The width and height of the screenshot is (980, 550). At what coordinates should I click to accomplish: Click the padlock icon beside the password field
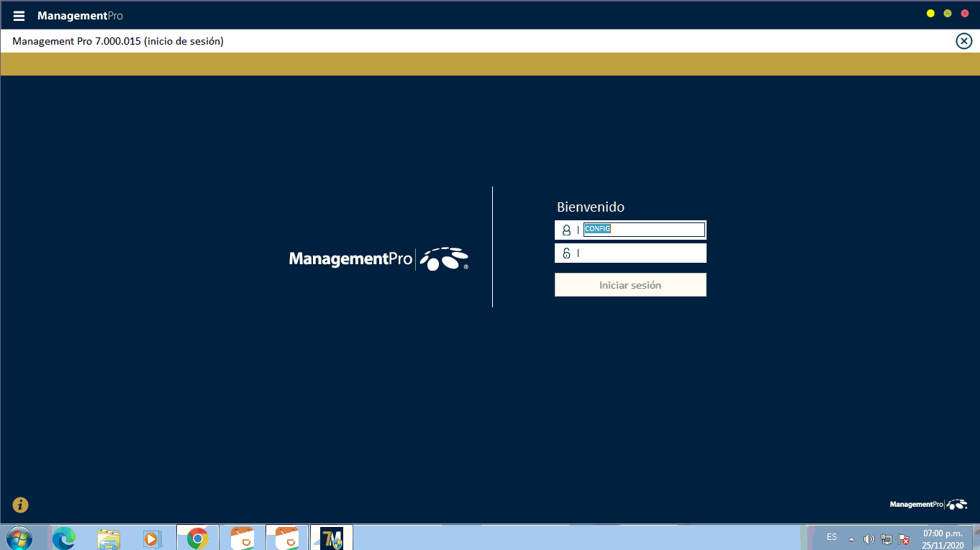(566, 253)
